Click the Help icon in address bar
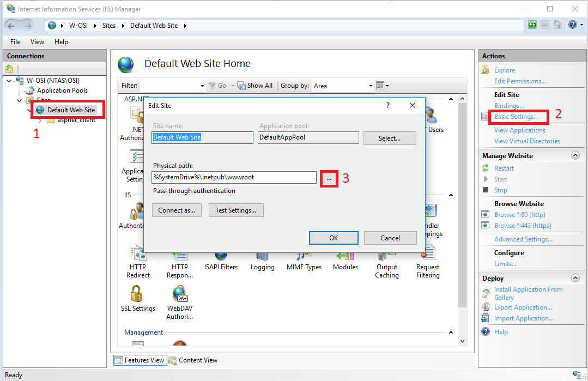This screenshot has width=588, height=381. point(572,25)
